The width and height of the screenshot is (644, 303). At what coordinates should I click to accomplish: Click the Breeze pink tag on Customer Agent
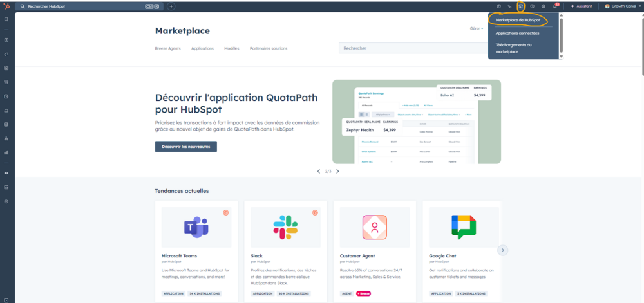coord(363,293)
